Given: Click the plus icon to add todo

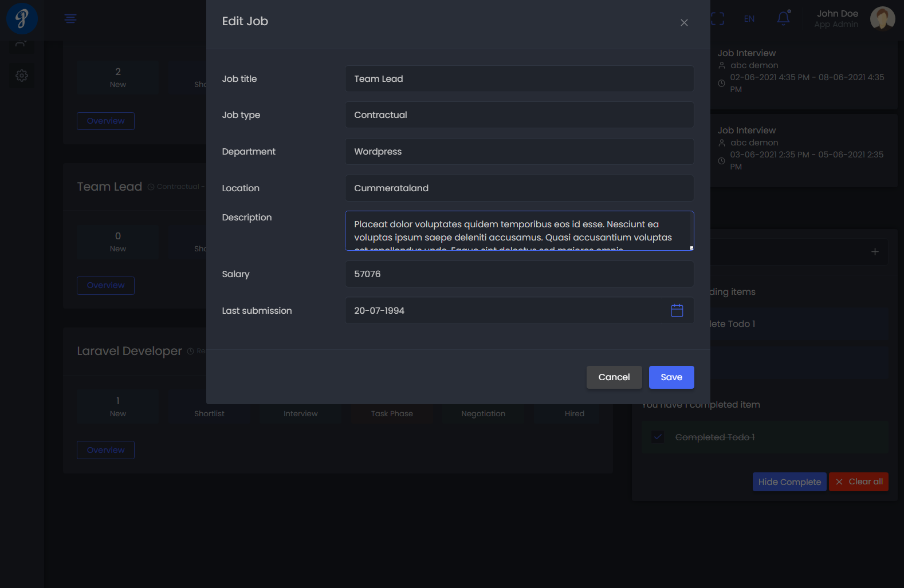Looking at the screenshot, I should point(875,252).
